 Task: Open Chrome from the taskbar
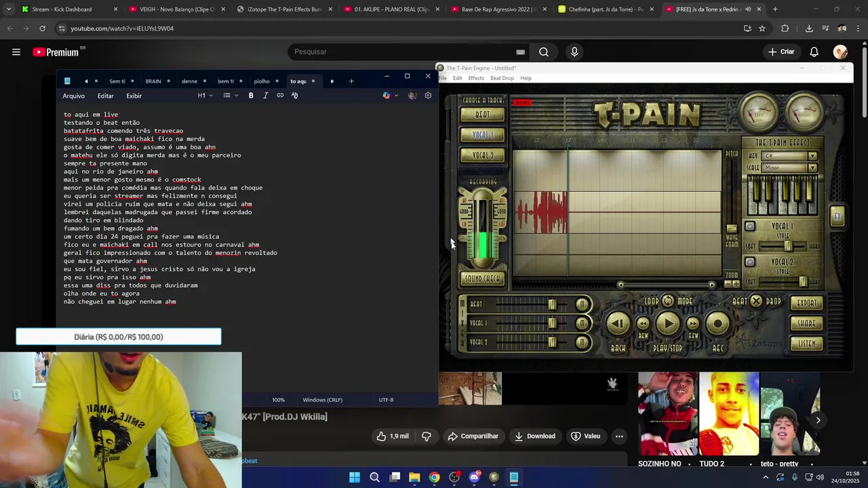(434, 478)
